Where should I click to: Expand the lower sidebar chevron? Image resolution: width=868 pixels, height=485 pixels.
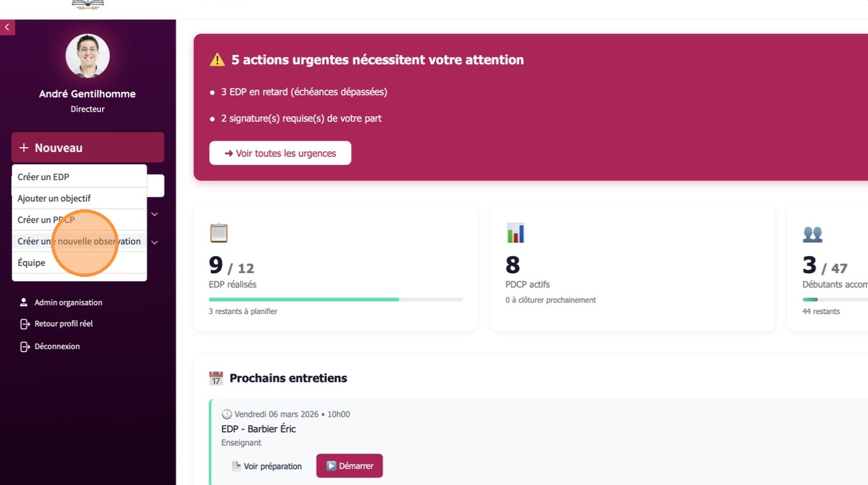(155, 242)
